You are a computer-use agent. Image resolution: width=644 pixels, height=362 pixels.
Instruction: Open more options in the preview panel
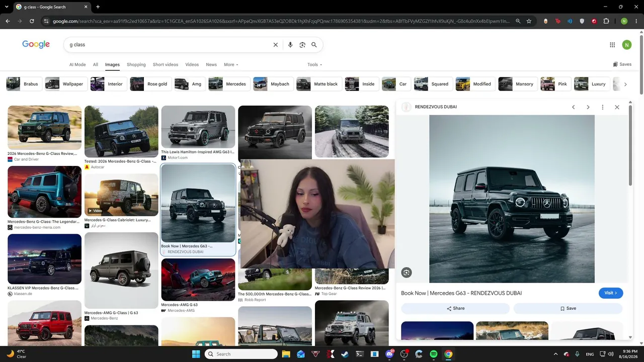602,107
